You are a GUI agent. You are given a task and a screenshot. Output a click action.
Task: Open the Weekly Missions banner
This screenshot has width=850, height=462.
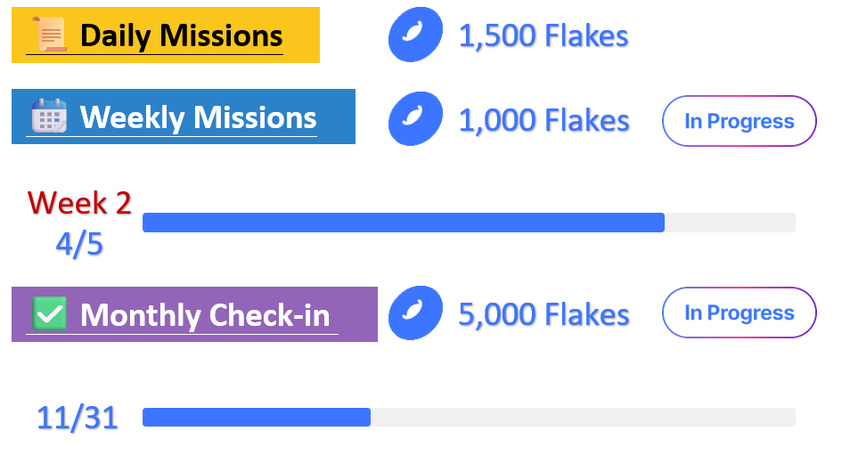[x=183, y=117]
